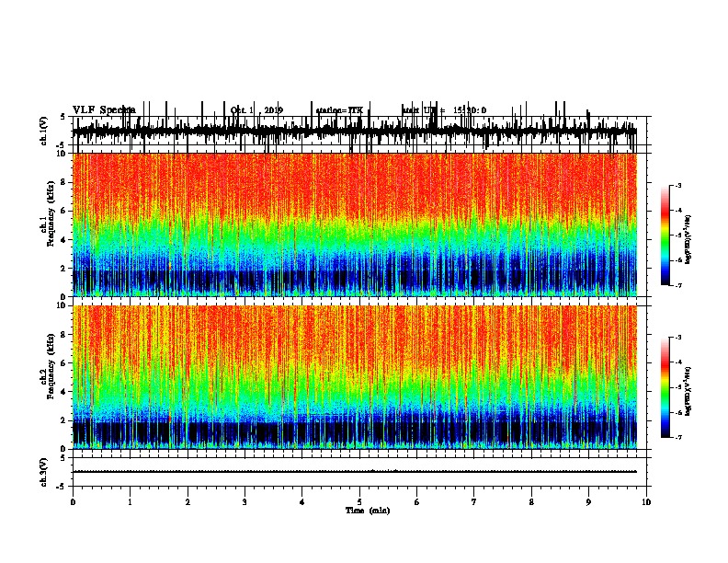728x563 pixels.
Task: Click the "6" kHz tick of ch.2 spectrogram
Action: click(64, 362)
